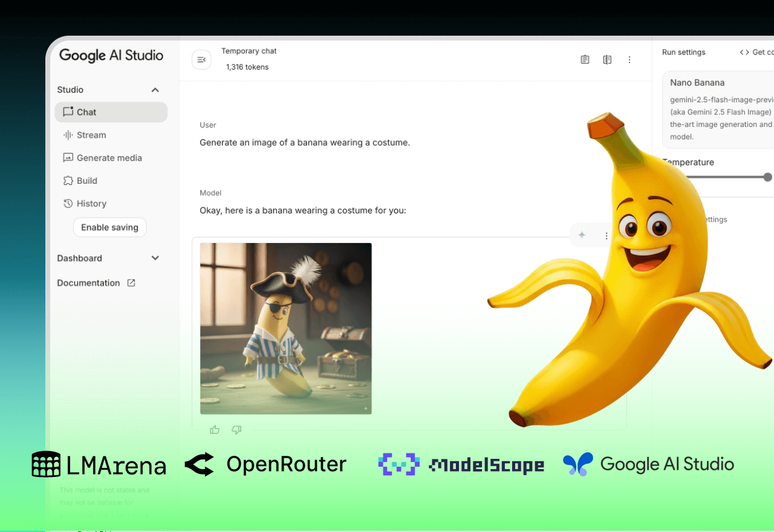
Task: Click the Generate media image icon
Action: 68,158
